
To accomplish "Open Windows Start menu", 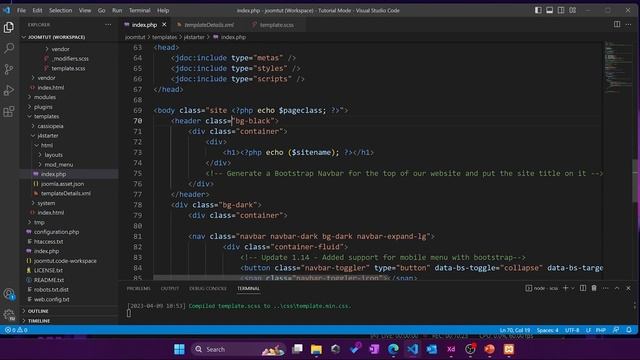I will (179, 349).
